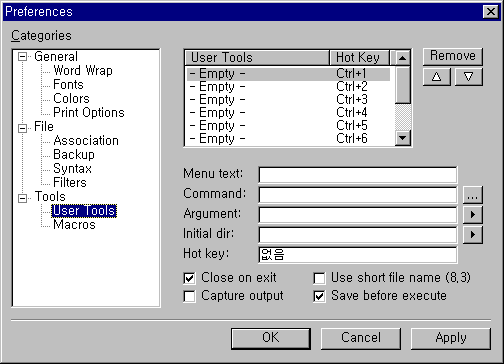Browse for command with ellipsis button
The height and width of the screenshot is (364, 504).
pos(473,195)
